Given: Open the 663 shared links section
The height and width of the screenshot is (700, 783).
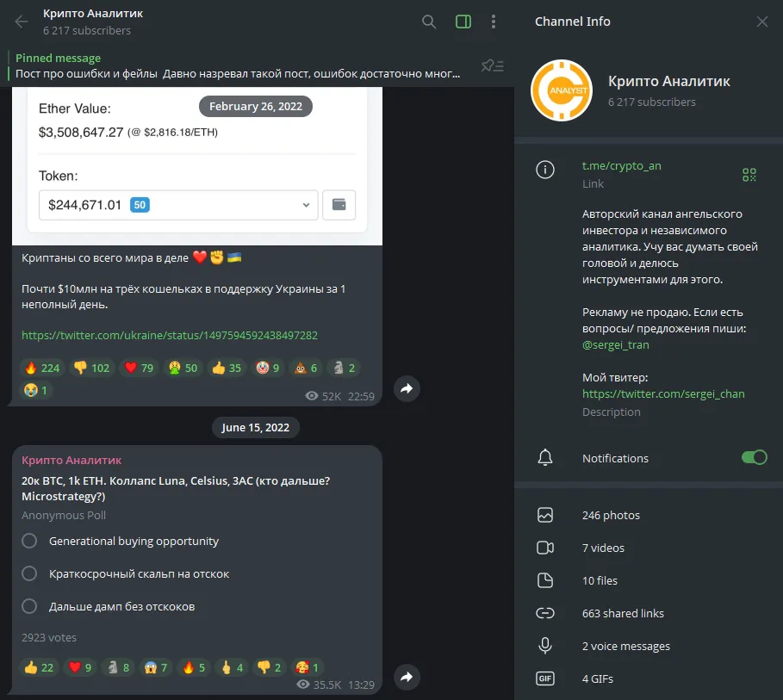Looking at the screenshot, I should [x=648, y=614].
